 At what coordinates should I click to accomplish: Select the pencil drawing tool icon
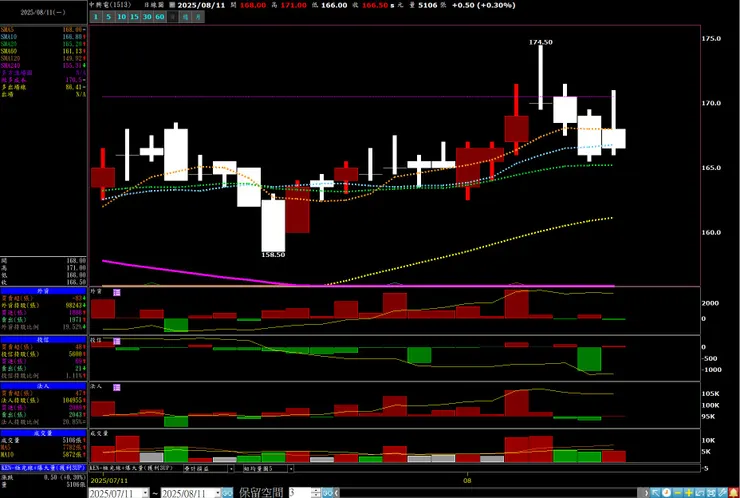click(723, 492)
